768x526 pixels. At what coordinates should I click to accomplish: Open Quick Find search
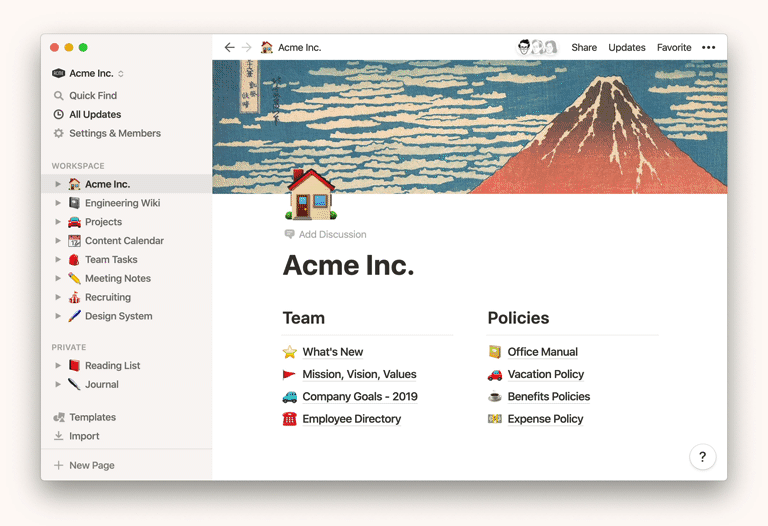92,96
